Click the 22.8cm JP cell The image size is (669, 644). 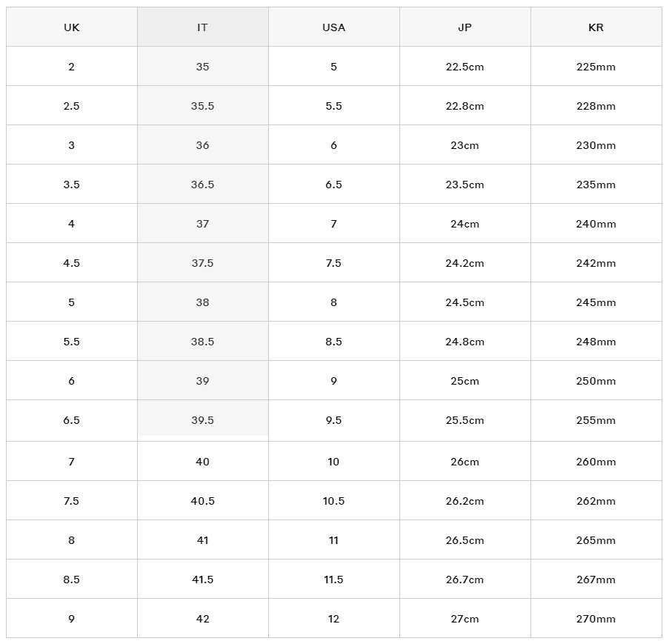(x=465, y=106)
